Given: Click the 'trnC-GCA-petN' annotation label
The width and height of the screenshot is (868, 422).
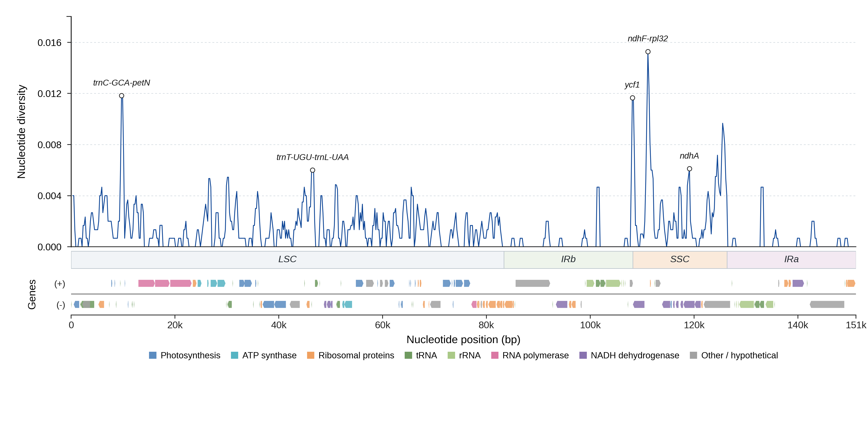Looking at the screenshot, I should pyautogui.click(x=122, y=83).
